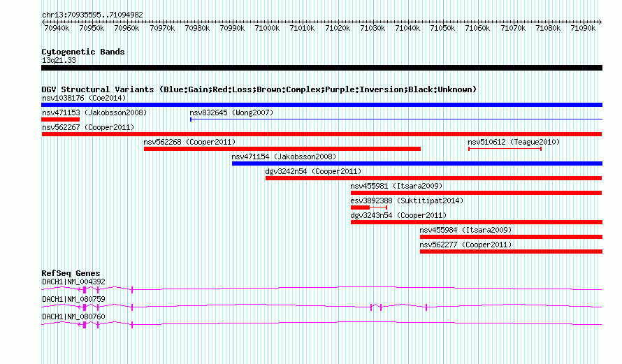Click the chr13:70935595..71094982 coordinate label
This screenshot has height=364, width=622.
(92, 15)
